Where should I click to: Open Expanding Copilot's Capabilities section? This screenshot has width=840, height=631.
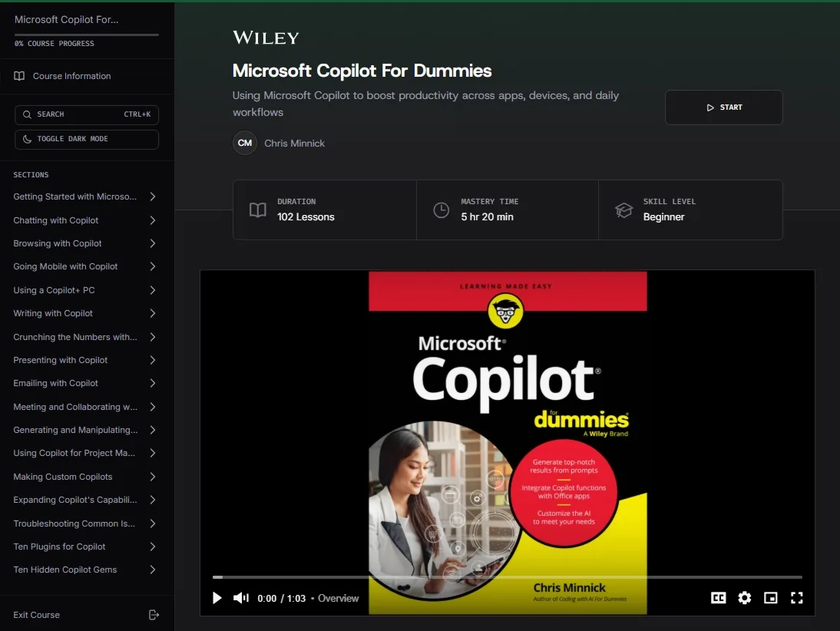[x=86, y=500]
